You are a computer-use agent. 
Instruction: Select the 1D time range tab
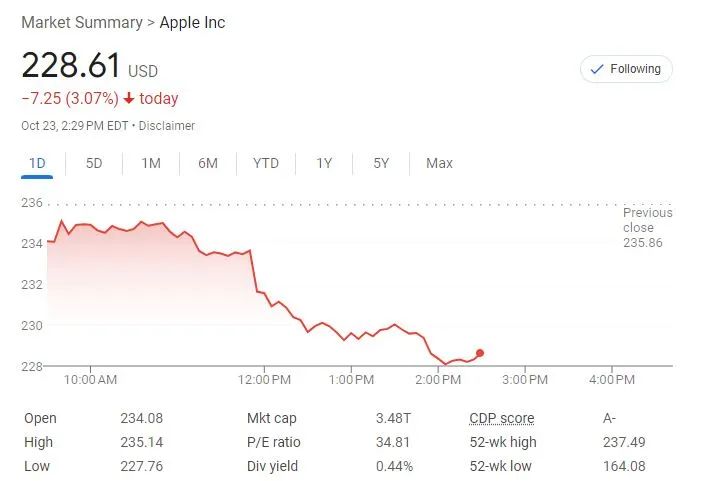[37, 163]
